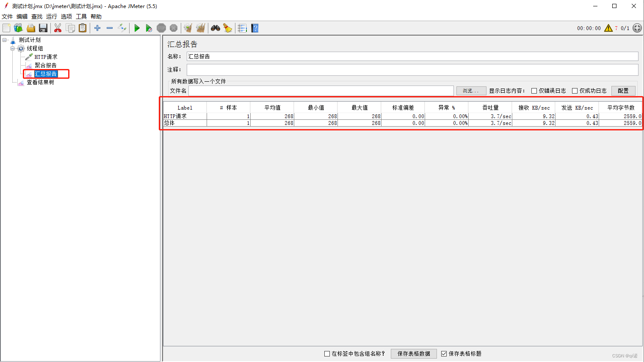Open the 帮助 menu
The width and height of the screenshot is (644, 362).
[x=96, y=17]
